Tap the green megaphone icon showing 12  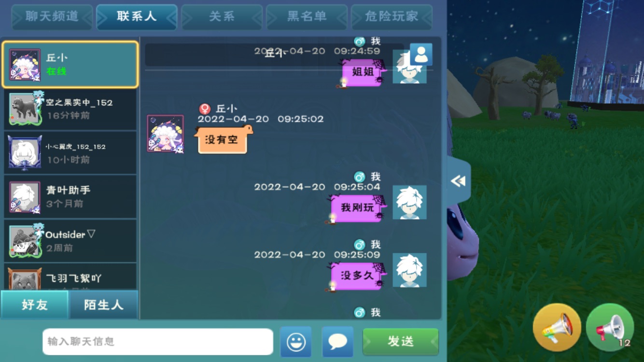click(x=610, y=327)
